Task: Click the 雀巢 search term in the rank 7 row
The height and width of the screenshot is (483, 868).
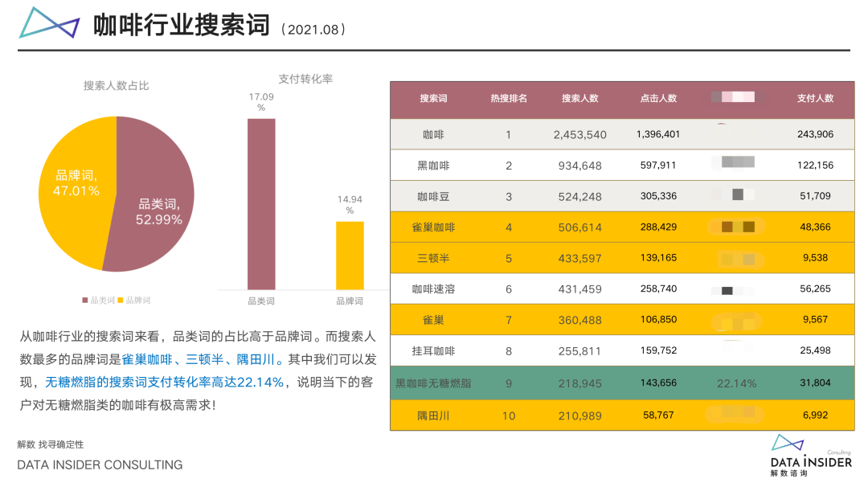Action: (x=433, y=320)
